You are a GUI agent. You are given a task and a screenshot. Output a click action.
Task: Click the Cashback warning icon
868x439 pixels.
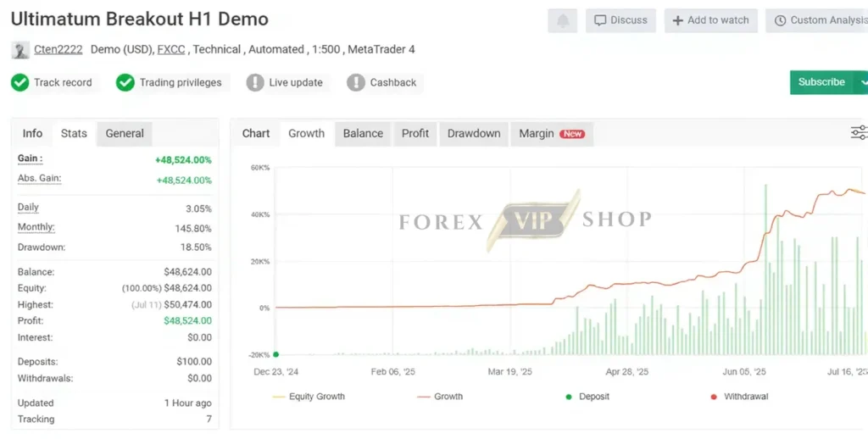pos(355,82)
